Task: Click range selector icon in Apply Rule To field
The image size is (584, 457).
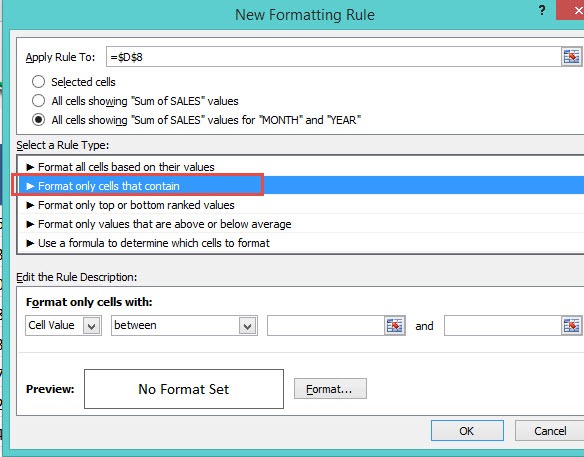Action: pyautogui.click(x=571, y=57)
